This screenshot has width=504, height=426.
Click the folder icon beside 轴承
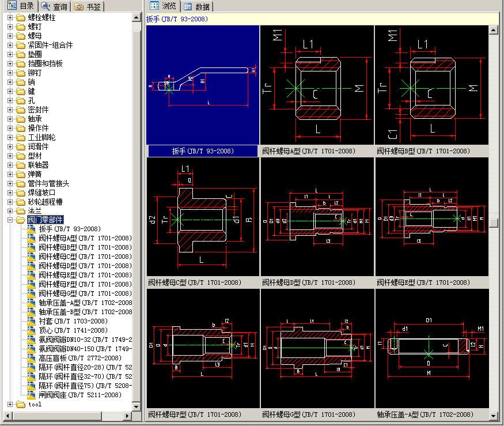[21, 119]
